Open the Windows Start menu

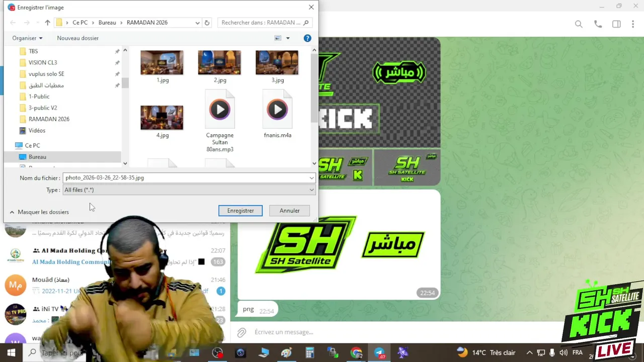(11, 353)
